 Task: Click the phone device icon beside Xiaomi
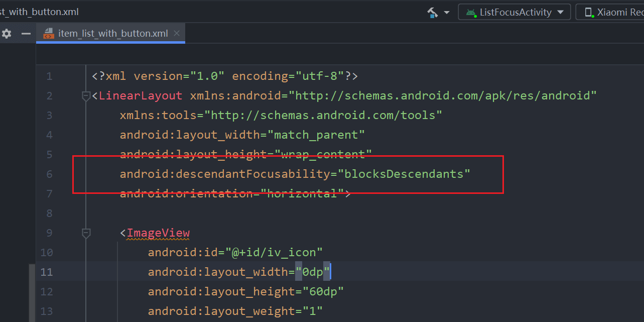588,13
